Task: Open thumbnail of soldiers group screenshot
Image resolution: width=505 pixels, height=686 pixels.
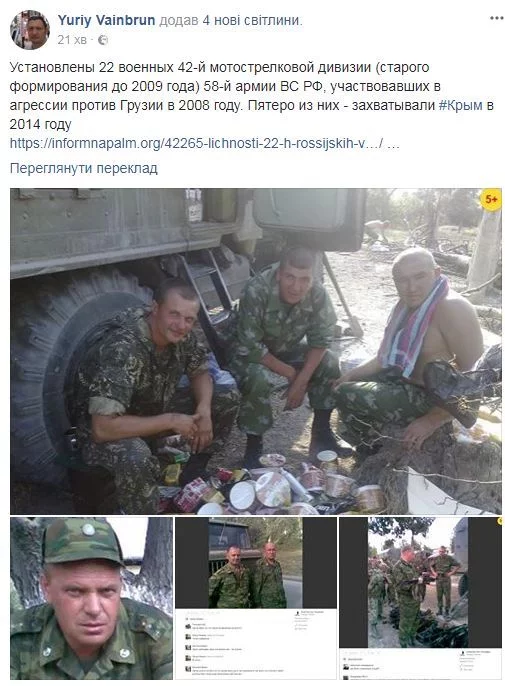Action: (x=420, y=598)
